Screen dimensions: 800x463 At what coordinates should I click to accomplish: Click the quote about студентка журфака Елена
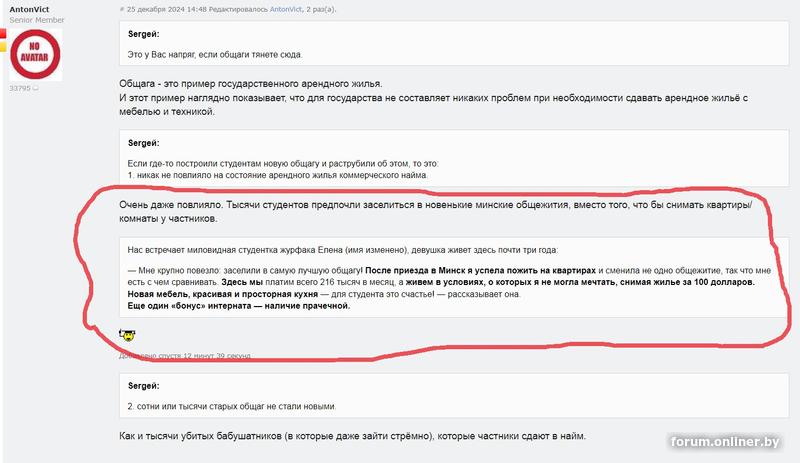point(454,277)
